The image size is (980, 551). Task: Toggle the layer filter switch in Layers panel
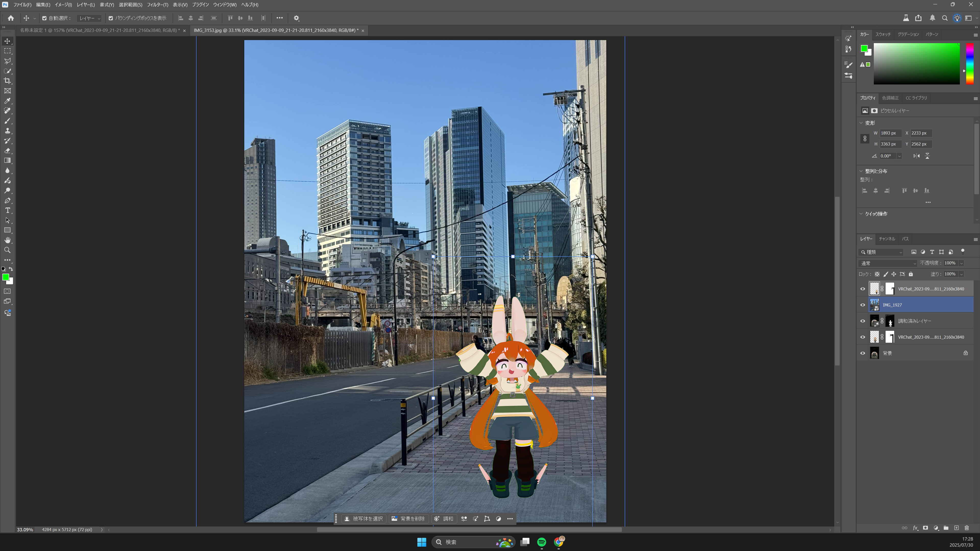pos(963,251)
